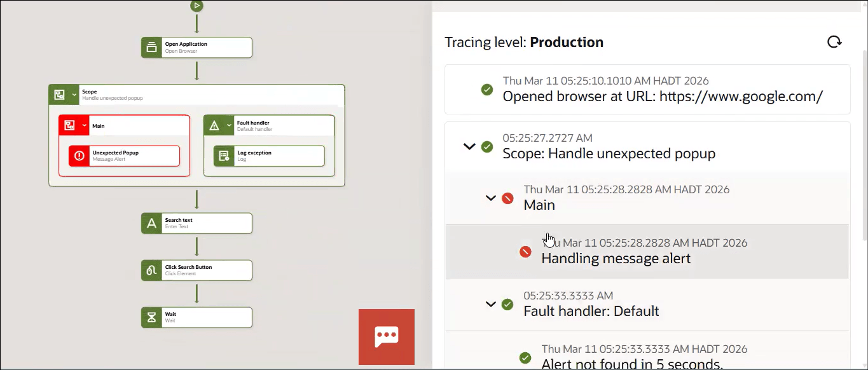The width and height of the screenshot is (868, 370).
Task: Click the Scope title in canvas
Action: [90, 92]
